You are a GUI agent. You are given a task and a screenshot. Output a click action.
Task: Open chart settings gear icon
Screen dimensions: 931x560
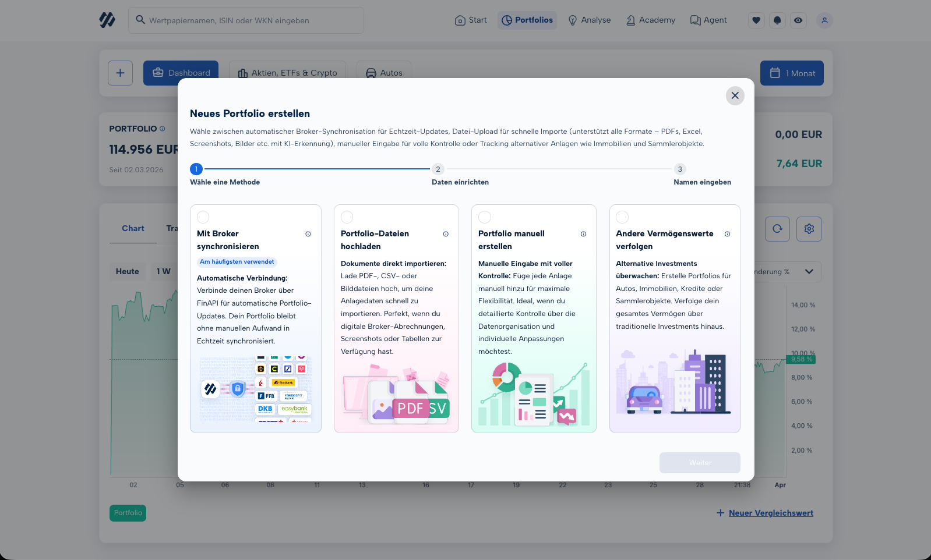809,229
